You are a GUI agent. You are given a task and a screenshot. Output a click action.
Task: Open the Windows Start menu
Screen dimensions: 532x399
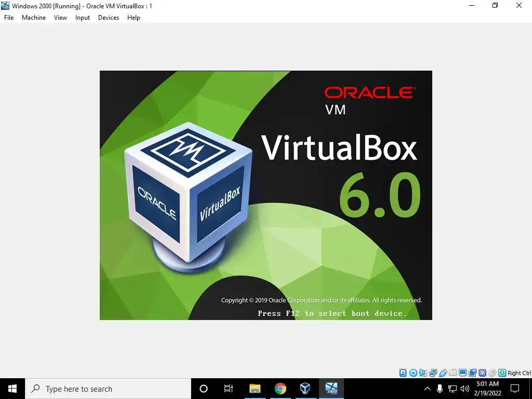(x=12, y=389)
